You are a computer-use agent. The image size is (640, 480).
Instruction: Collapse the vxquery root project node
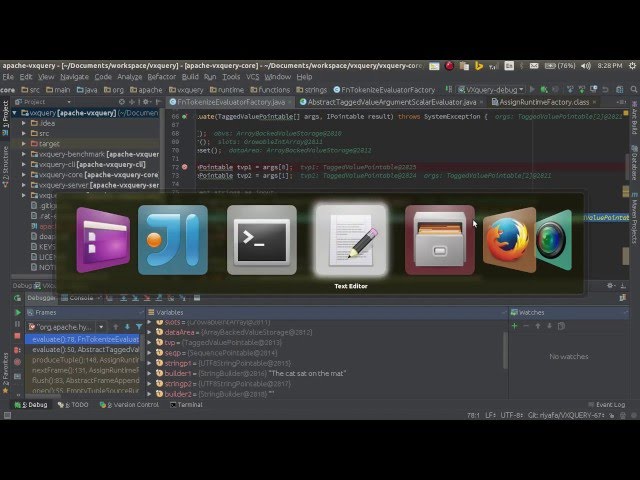tap(15, 113)
